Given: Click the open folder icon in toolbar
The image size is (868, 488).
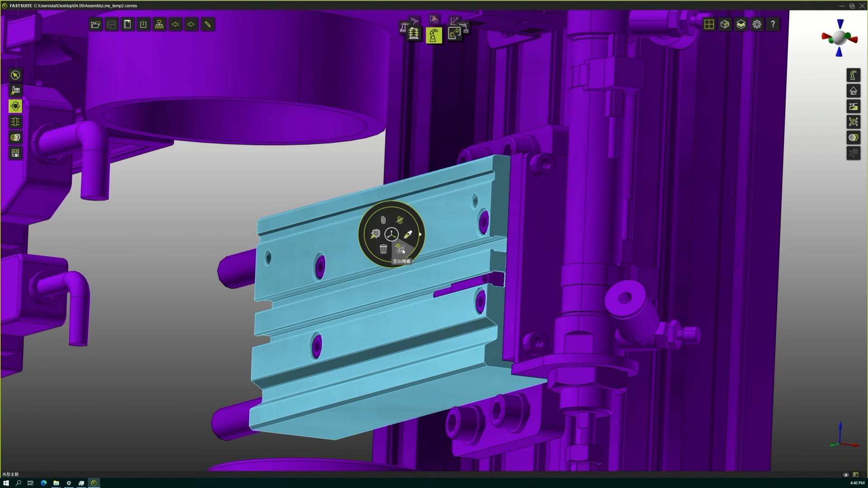Looking at the screenshot, I should coord(95,24).
